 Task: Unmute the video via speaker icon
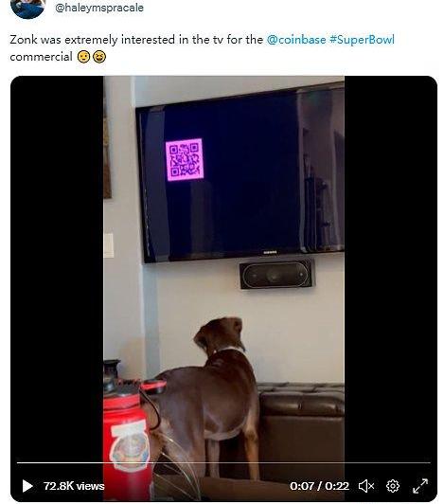pyautogui.click(x=366, y=486)
